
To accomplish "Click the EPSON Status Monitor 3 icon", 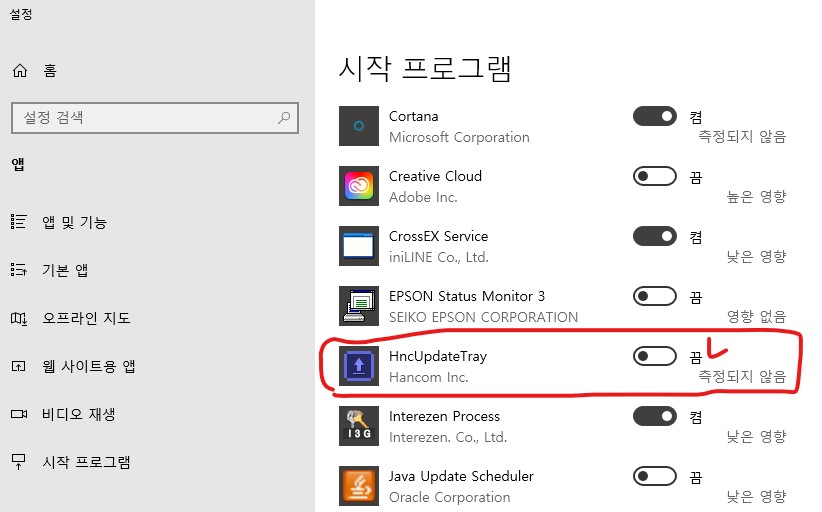I will (359, 306).
